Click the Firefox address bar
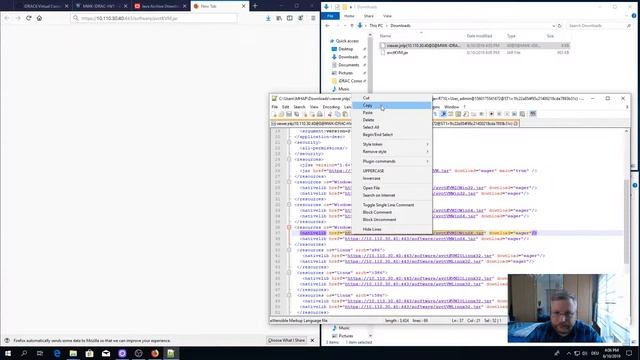Image resolution: width=640 pixels, height=360 pixels. click(x=154, y=18)
